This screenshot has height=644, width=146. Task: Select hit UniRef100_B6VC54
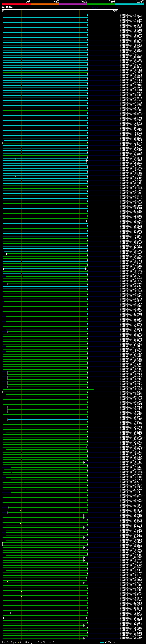click(131, 70)
